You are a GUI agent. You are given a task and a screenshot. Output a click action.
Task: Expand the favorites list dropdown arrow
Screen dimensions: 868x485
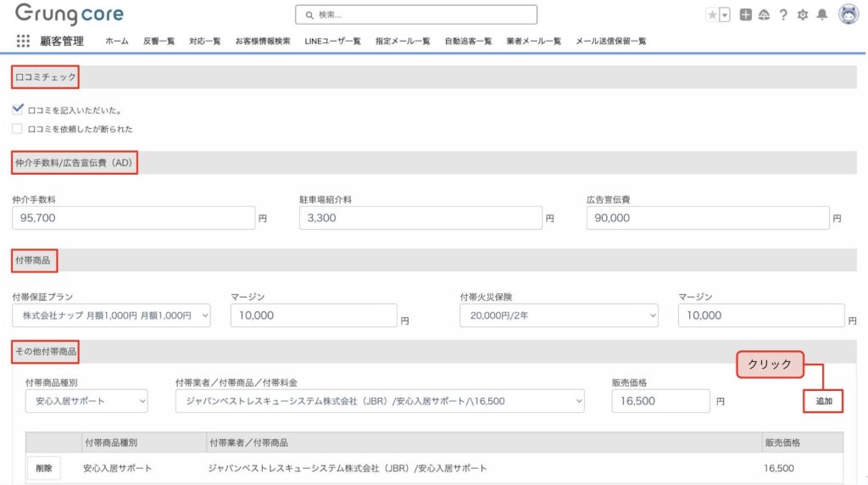(x=725, y=14)
